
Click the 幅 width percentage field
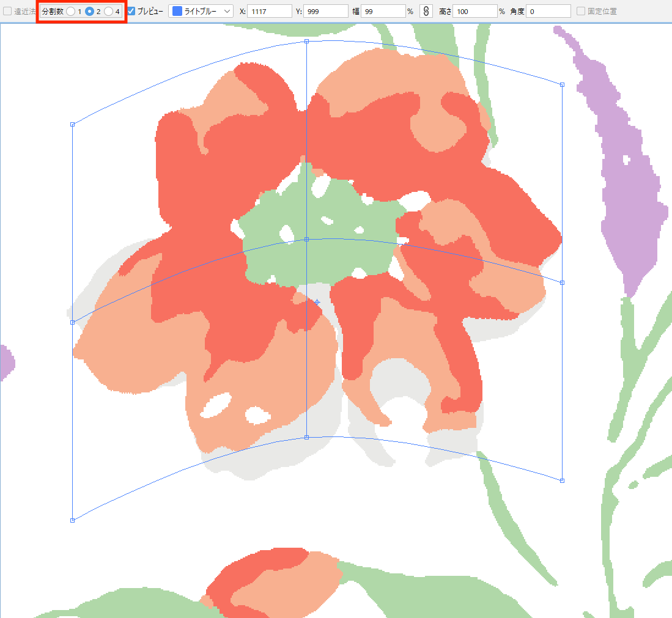coord(383,11)
